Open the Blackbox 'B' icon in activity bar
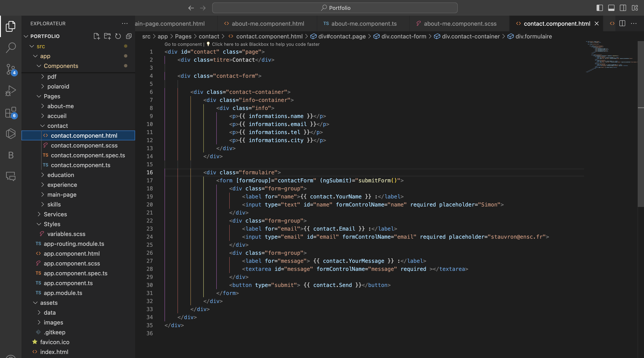Viewport: 644px width, 358px height. [11, 155]
